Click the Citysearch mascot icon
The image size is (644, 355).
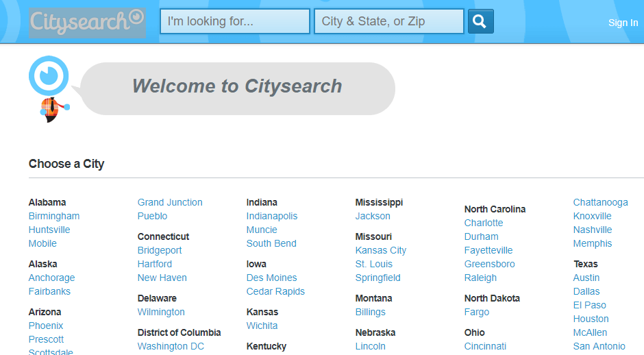(x=49, y=89)
